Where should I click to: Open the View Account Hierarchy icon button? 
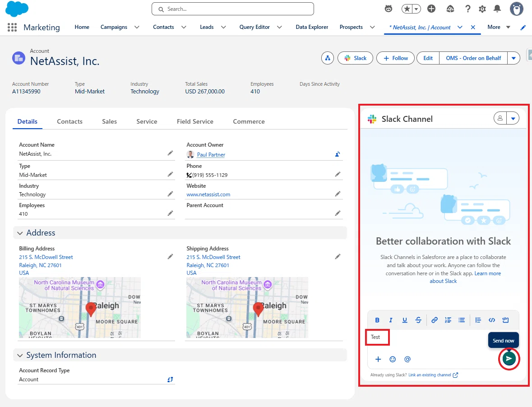[328, 58]
